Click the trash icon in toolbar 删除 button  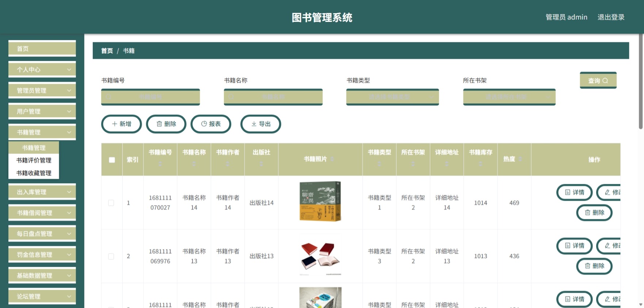coord(159,124)
